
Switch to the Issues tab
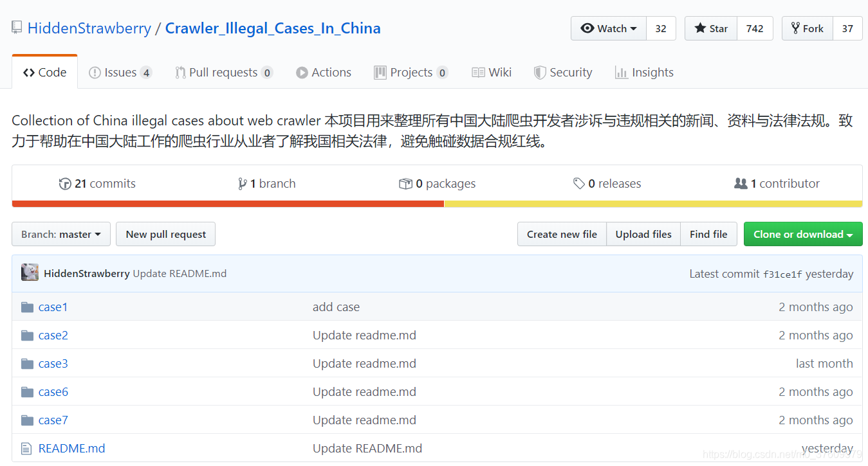click(x=120, y=73)
